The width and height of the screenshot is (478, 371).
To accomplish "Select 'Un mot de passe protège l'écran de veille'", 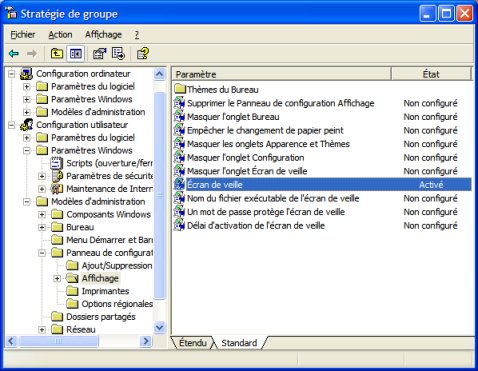I will [266, 212].
